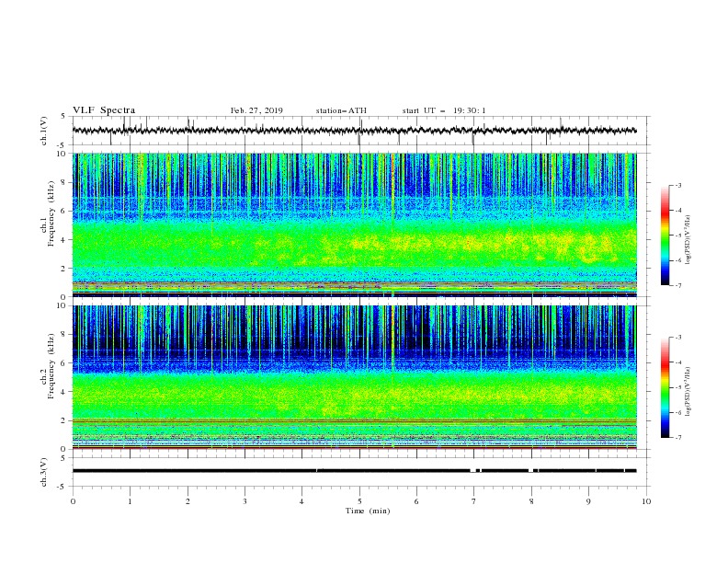The height and width of the screenshot is (563, 728).
Task: Click the time axis tick label "9"
Action: pos(588,501)
